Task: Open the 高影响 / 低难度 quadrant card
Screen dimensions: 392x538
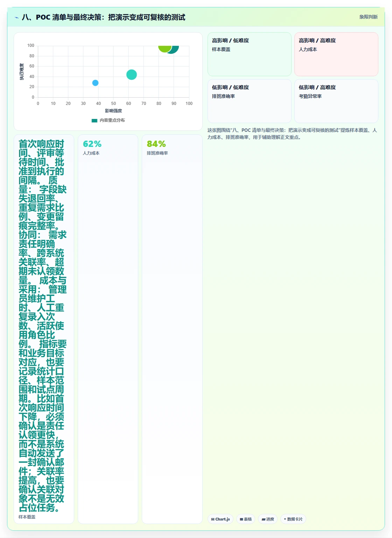Action: (x=250, y=54)
